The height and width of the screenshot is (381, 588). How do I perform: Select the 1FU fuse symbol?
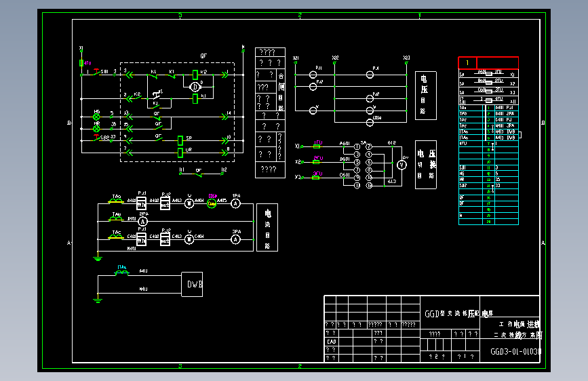coord(317,146)
